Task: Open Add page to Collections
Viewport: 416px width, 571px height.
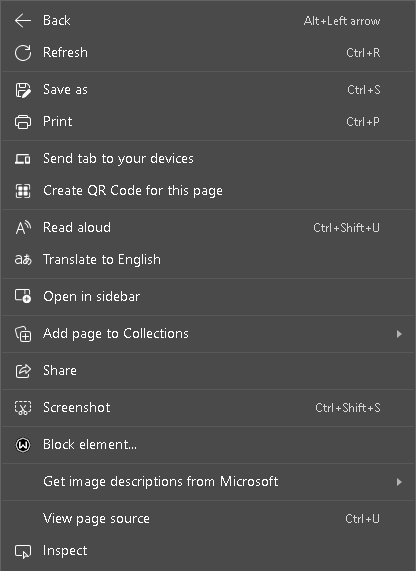Action: pos(208,334)
